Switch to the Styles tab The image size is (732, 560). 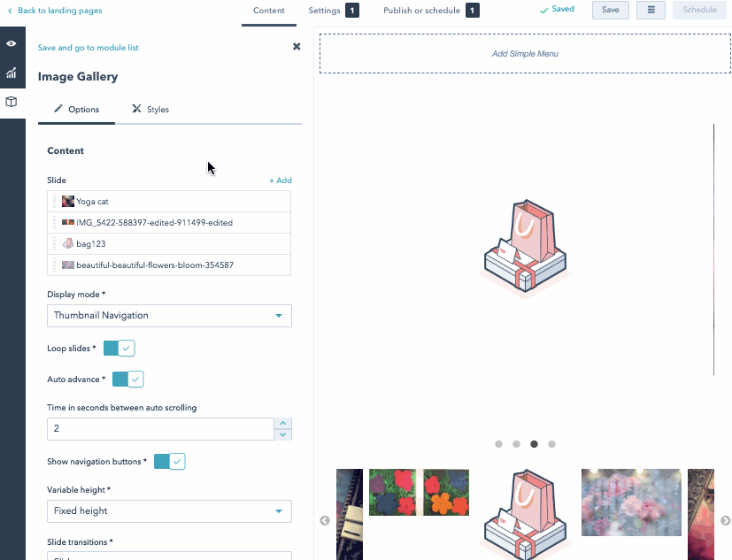click(x=150, y=110)
